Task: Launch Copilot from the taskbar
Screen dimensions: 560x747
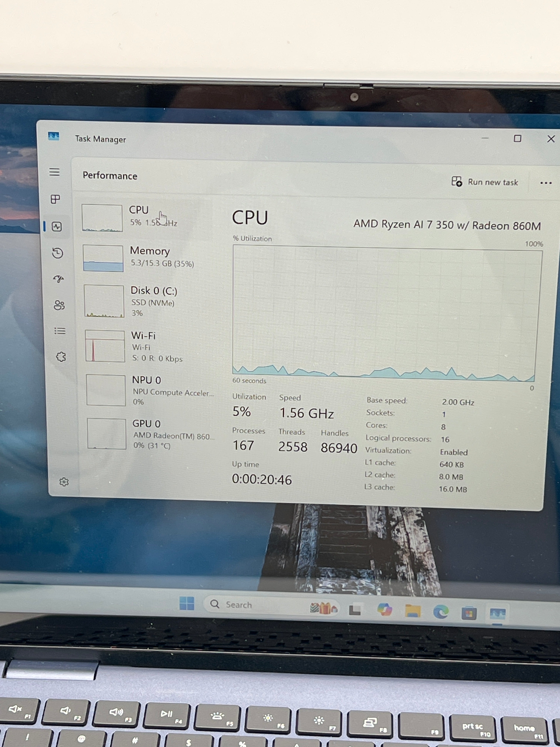Action: (384, 610)
